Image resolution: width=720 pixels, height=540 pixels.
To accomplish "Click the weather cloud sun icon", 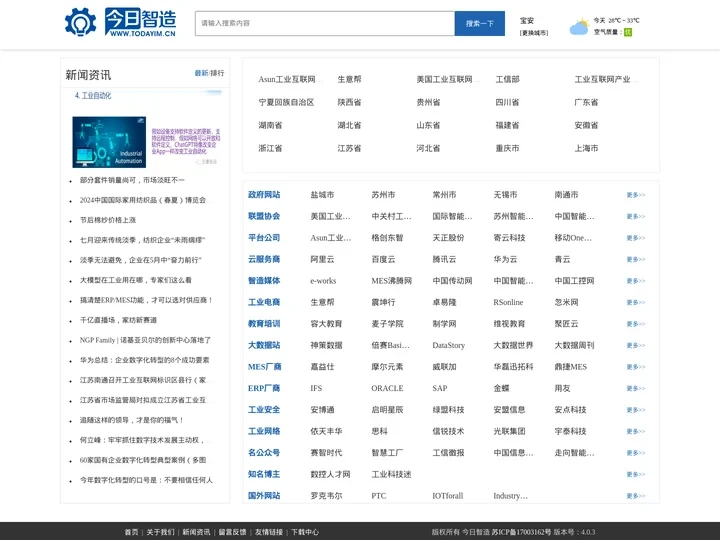I will [x=579, y=27].
